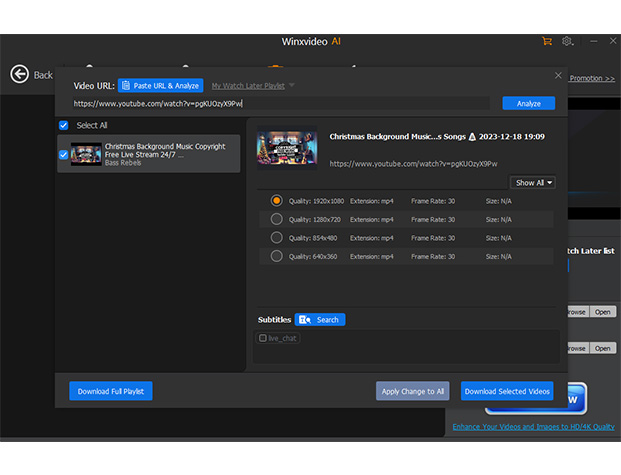Uncheck the Christmas Background Music video checkbox

coord(64,155)
